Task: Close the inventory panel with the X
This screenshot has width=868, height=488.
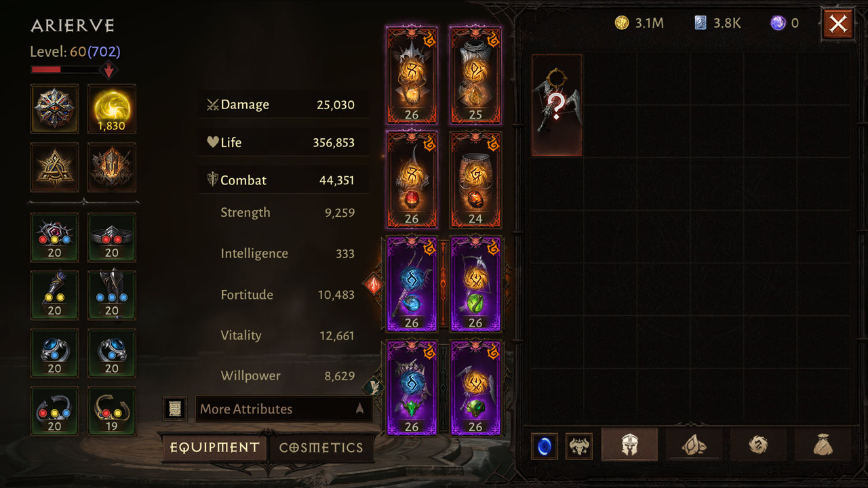Action: [838, 24]
